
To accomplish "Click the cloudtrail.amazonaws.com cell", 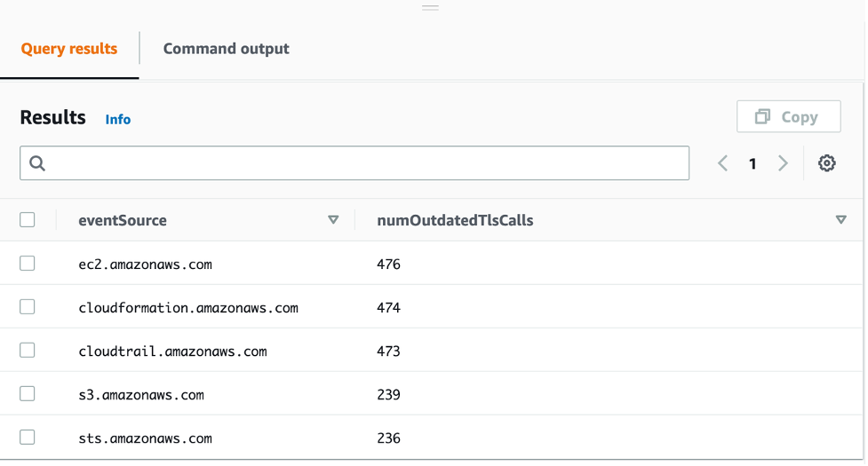I will 172,351.
